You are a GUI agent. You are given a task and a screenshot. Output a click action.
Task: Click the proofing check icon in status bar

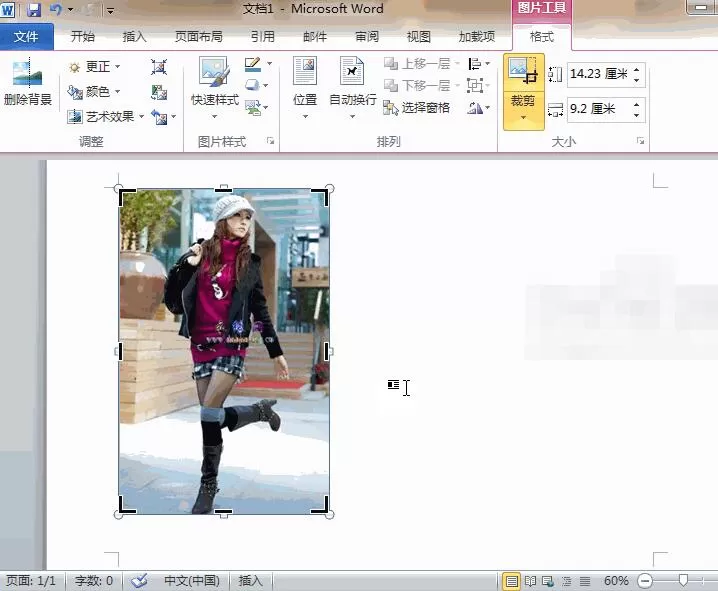point(139,581)
